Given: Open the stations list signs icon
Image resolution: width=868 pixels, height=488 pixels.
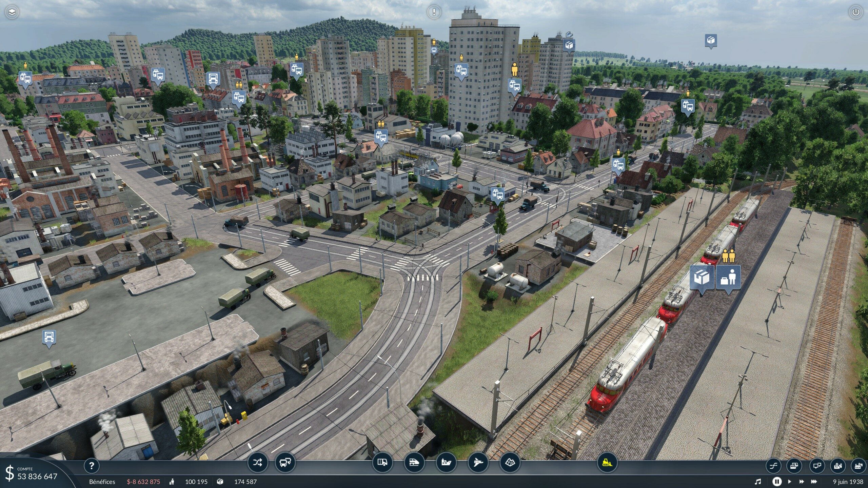Looking at the screenshot, I should pyautogui.click(x=816, y=466).
